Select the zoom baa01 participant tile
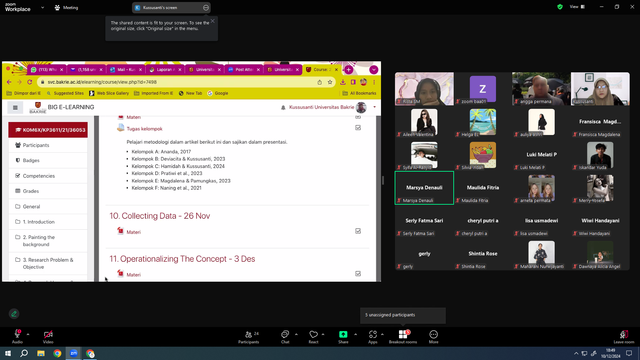 (483, 89)
